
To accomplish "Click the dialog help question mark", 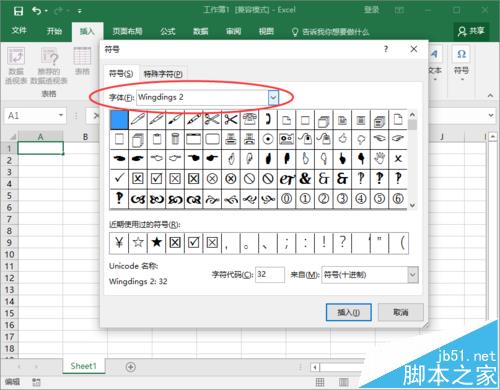I will pyautogui.click(x=386, y=49).
